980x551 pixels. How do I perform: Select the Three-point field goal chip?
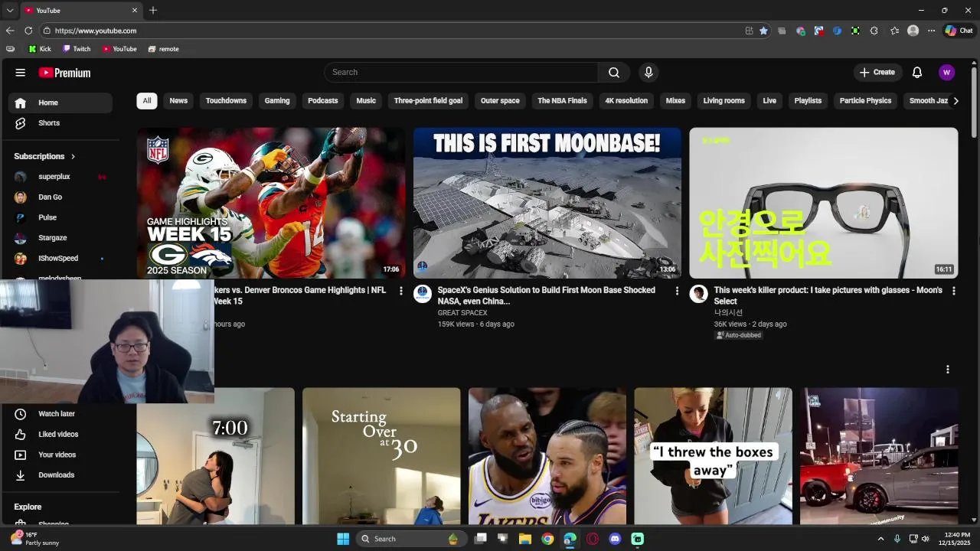428,101
